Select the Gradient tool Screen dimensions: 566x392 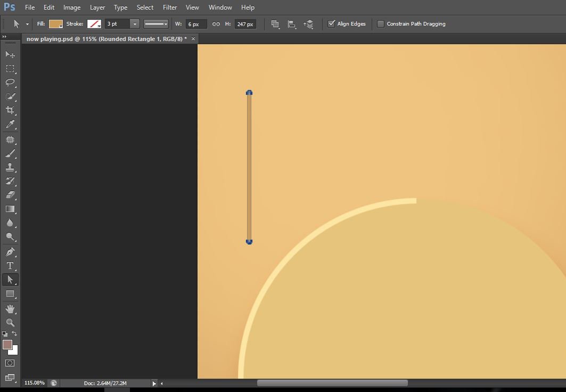(x=10, y=209)
